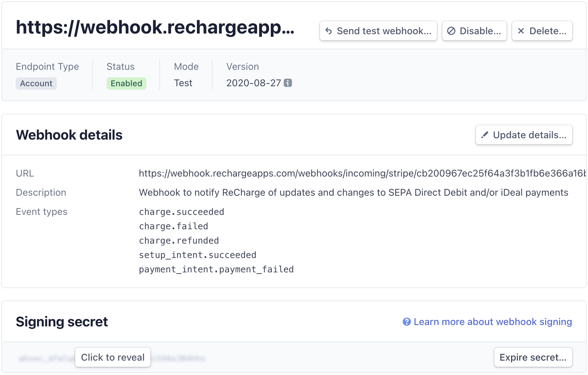Click the charge.failed event type
The width and height of the screenshot is (588, 375).
coord(173,226)
